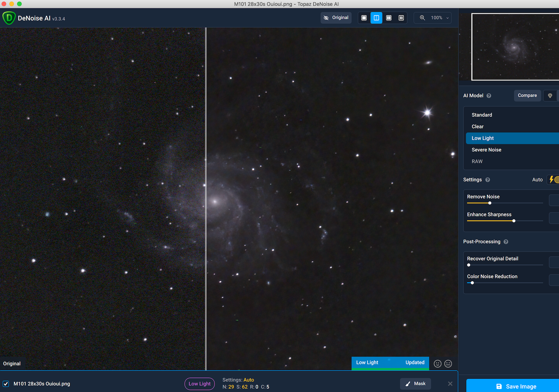Click the Enhance Sharpness slider handle
The image size is (559, 392).
click(514, 221)
